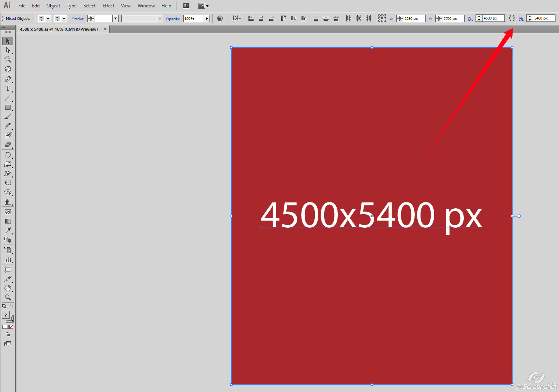Set fill to None in the toolbox
559x392 pixels.
(x=11, y=327)
